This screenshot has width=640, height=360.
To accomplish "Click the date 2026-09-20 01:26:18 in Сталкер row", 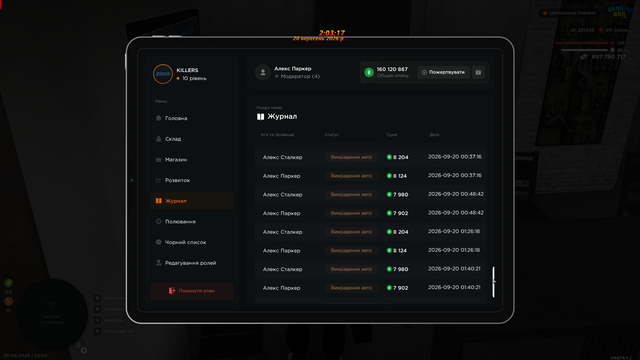I will 454,231.
